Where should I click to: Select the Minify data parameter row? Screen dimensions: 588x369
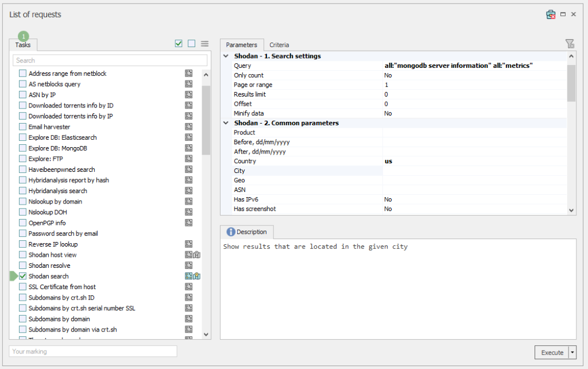399,113
